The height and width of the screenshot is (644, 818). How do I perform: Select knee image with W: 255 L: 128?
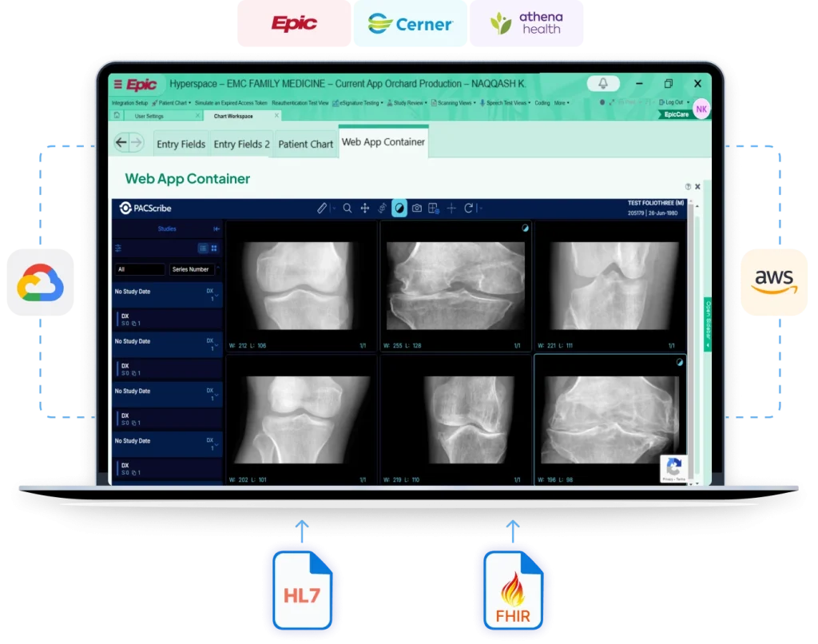pyautogui.click(x=455, y=285)
